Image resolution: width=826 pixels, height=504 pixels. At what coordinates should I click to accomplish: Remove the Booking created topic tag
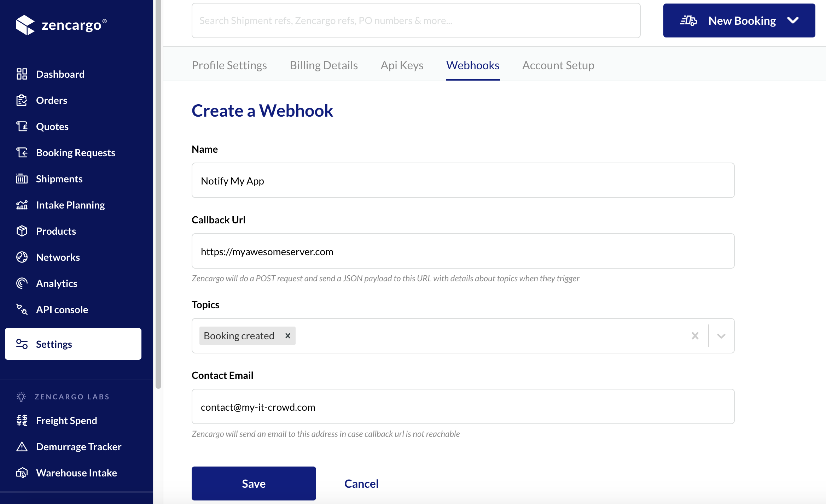pos(287,335)
